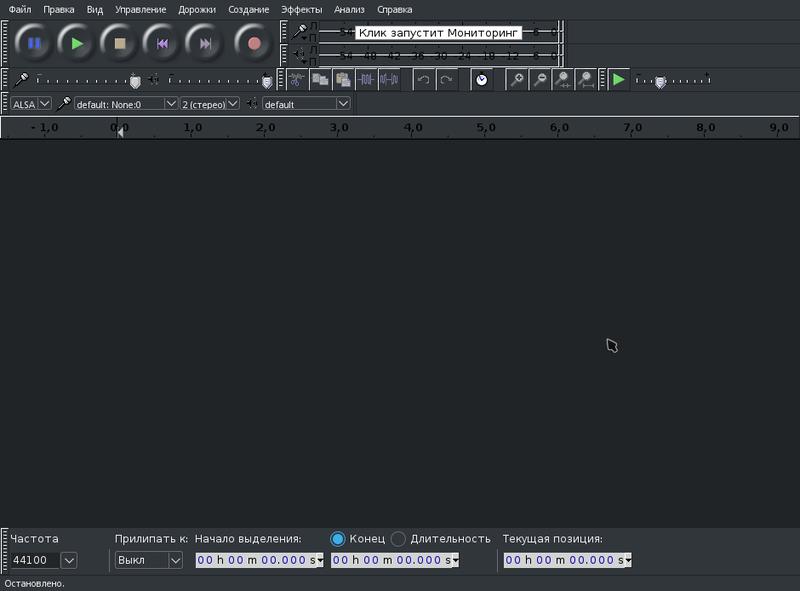The width and height of the screenshot is (800, 591).
Task: Adjust the playback volume slider handle
Action: [267, 82]
